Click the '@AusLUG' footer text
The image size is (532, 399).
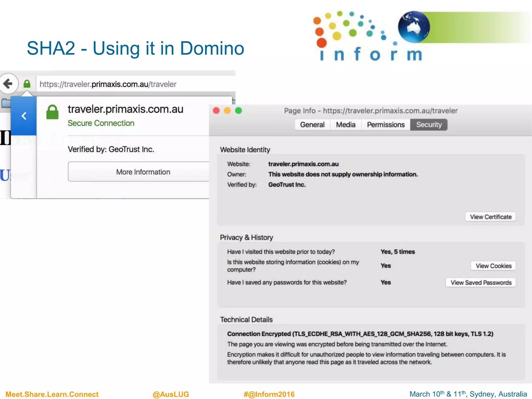[171, 394]
